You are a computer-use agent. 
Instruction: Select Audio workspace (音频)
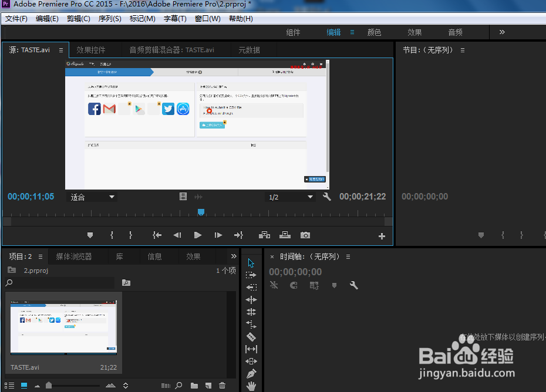(456, 32)
